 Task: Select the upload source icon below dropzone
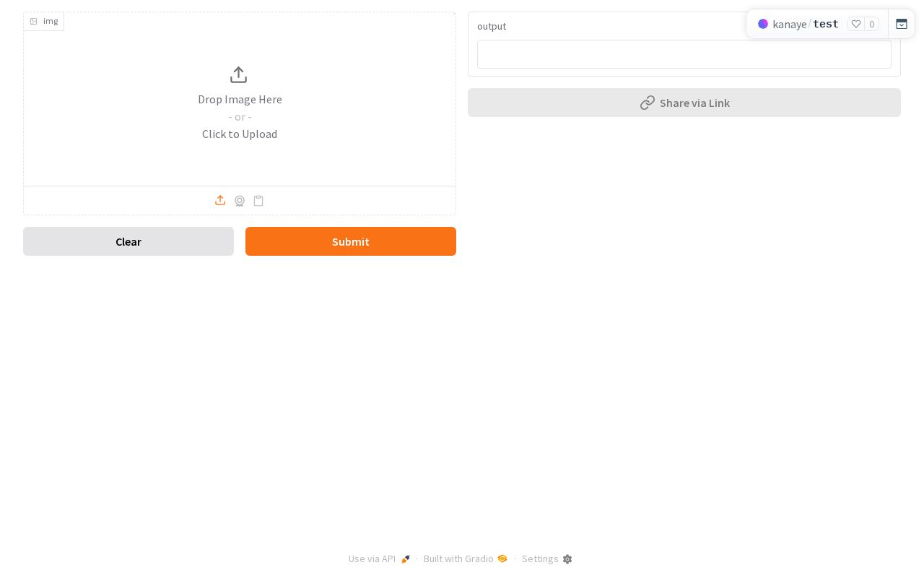coord(220,200)
